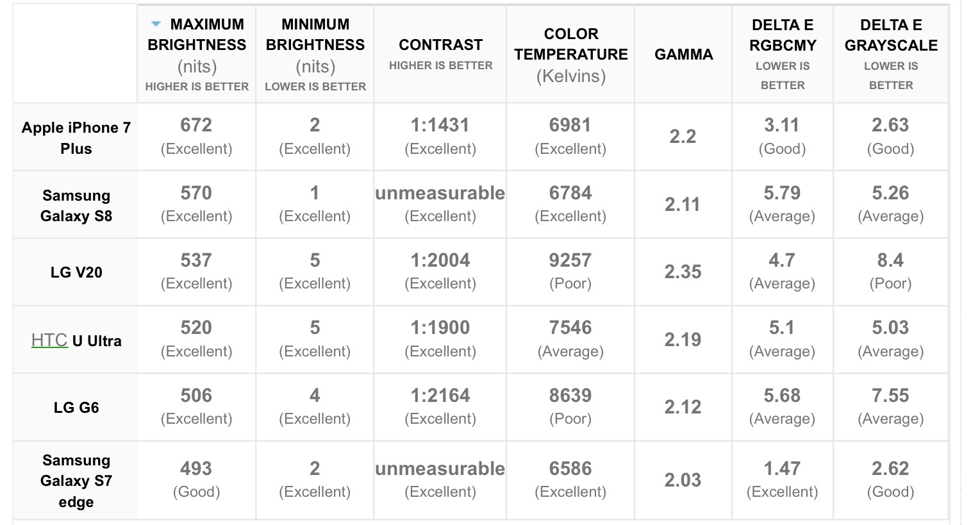Select the LG G6 row label
The width and height of the screenshot is (980, 525).
coord(76,408)
